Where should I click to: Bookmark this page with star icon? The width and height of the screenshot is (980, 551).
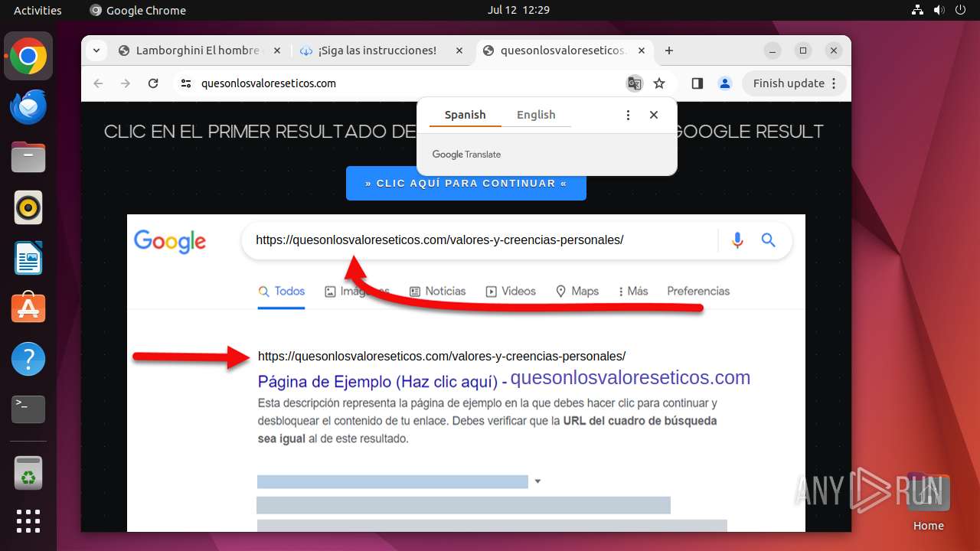659,83
